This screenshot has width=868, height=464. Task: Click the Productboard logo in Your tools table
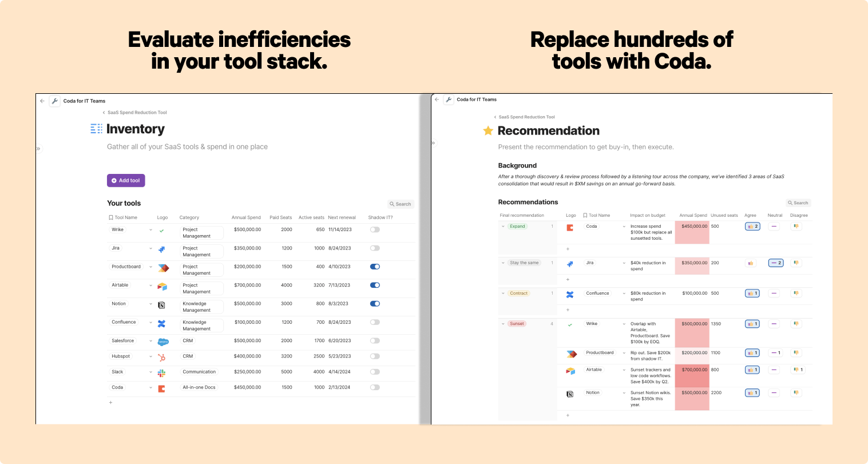(x=163, y=268)
